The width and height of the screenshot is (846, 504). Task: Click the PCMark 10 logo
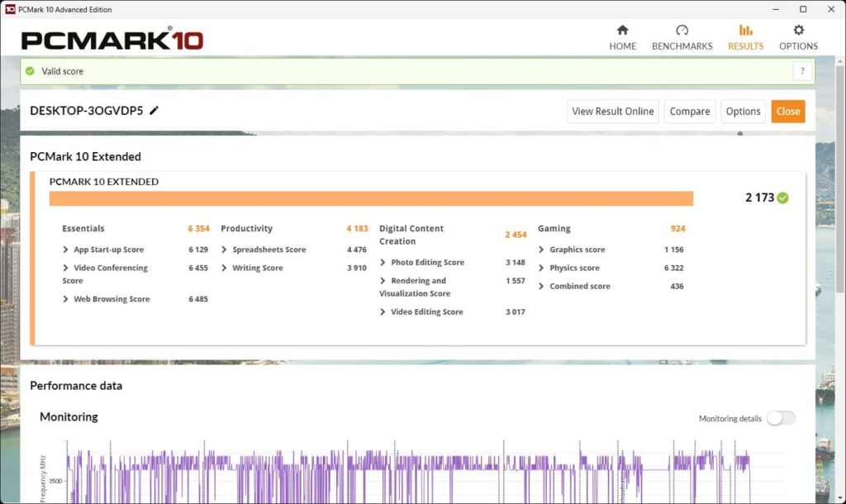click(x=112, y=39)
